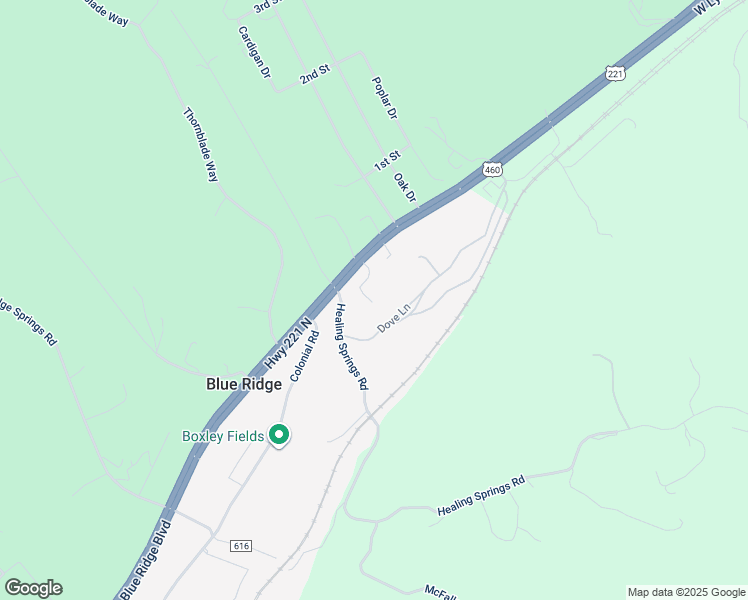This screenshot has width=748, height=600.
Task: Click the US 221 highway shield
Action: click(x=615, y=74)
